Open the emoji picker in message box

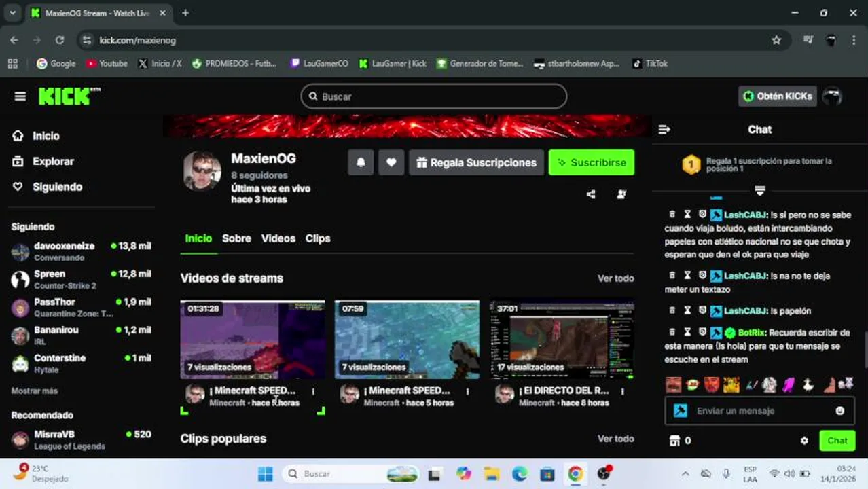pyautogui.click(x=840, y=411)
